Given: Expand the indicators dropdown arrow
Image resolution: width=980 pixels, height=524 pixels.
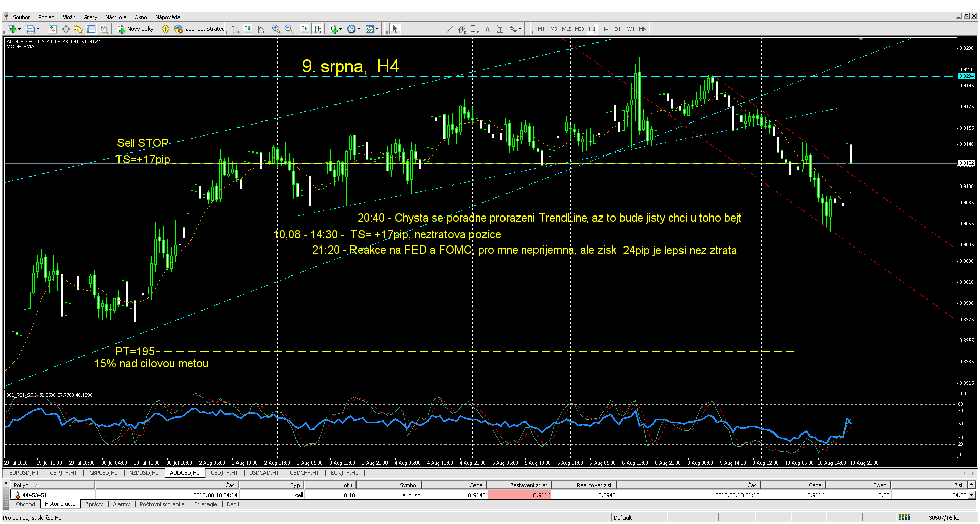Looking at the screenshot, I should [341, 29].
